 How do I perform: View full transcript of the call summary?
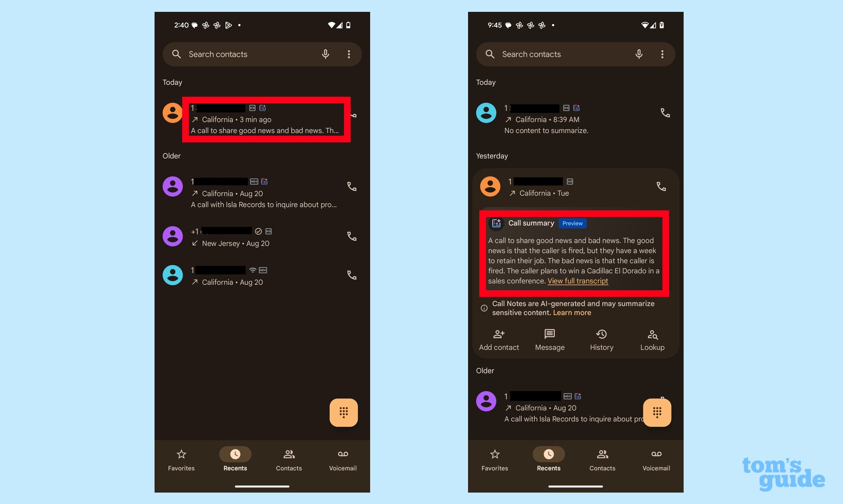[578, 281]
